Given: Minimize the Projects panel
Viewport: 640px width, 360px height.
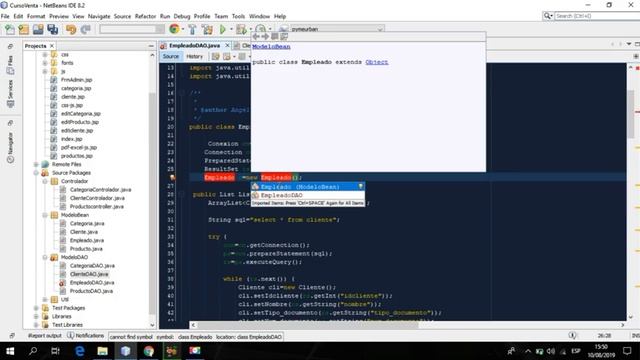Looking at the screenshot, I should (151, 46).
